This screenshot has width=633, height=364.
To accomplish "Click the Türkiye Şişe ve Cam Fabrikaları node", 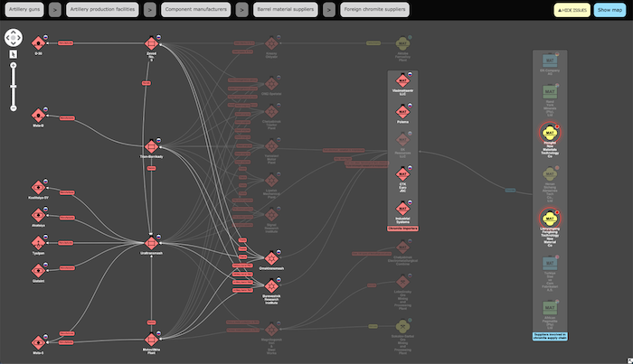I will click(x=550, y=263).
